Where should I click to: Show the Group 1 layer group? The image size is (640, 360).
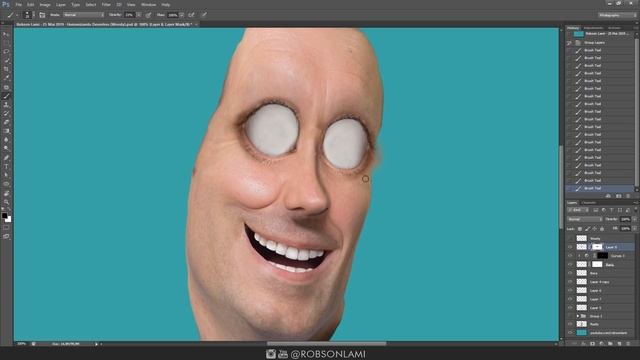click(570, 316)
